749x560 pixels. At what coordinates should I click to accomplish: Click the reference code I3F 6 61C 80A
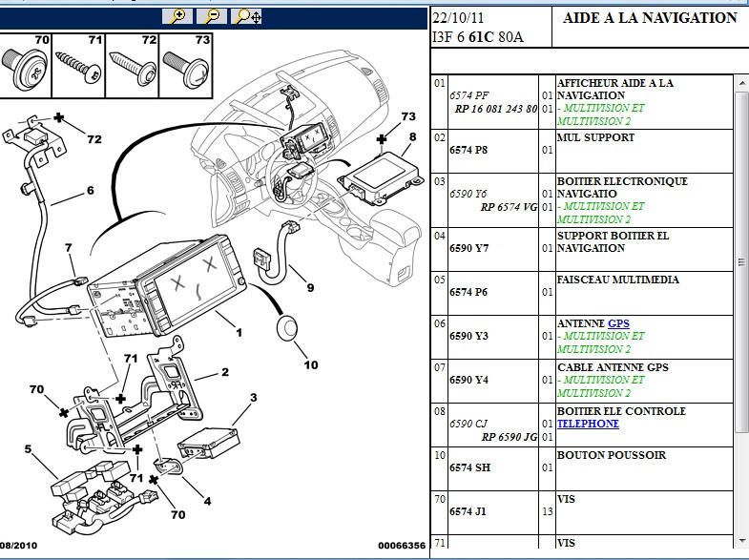pyautogui.click(x=478, y=37)
